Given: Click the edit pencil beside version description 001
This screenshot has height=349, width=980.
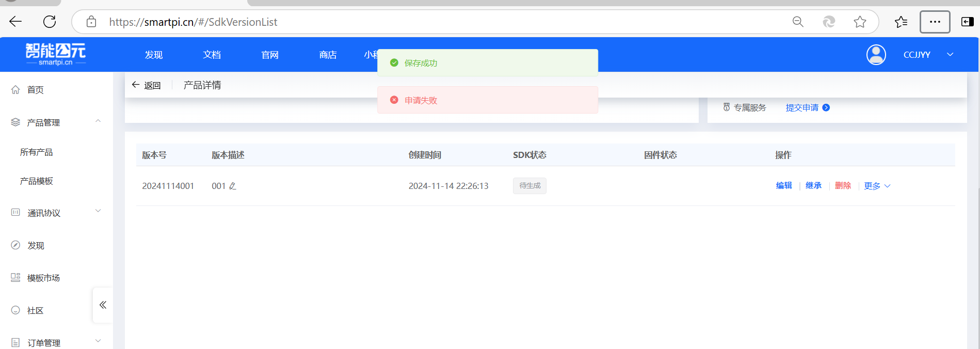Looking at the screenshot, I should coord(233,186).
